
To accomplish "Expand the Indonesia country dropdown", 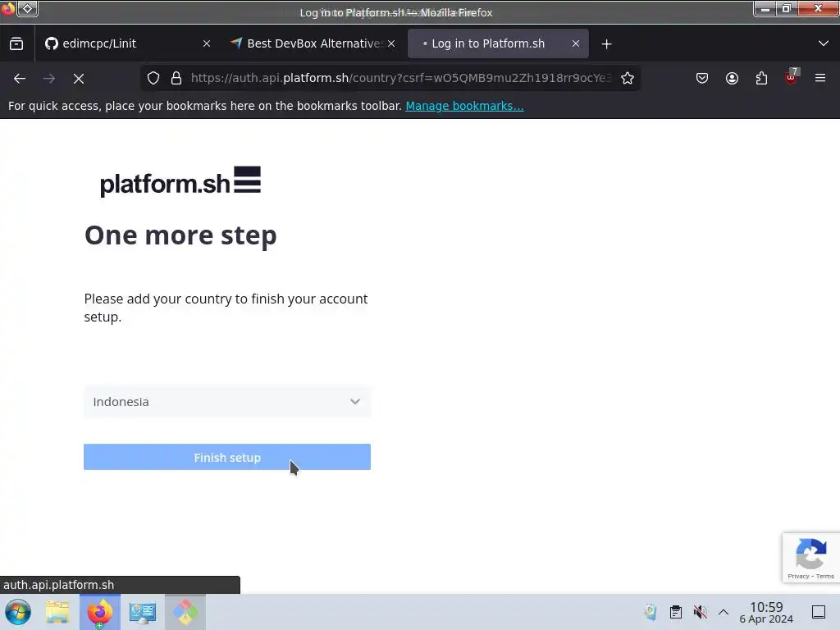I will point(227,402).
